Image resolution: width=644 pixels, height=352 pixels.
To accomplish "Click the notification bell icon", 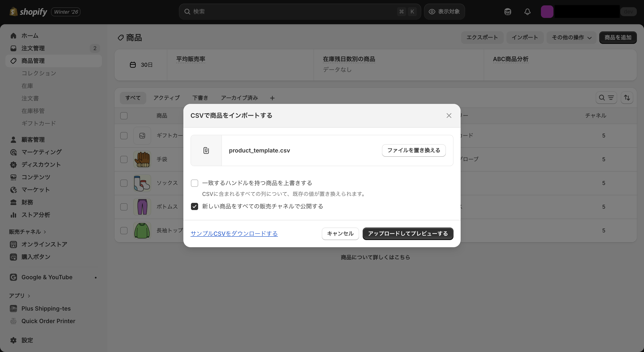I will pos(527,11).
